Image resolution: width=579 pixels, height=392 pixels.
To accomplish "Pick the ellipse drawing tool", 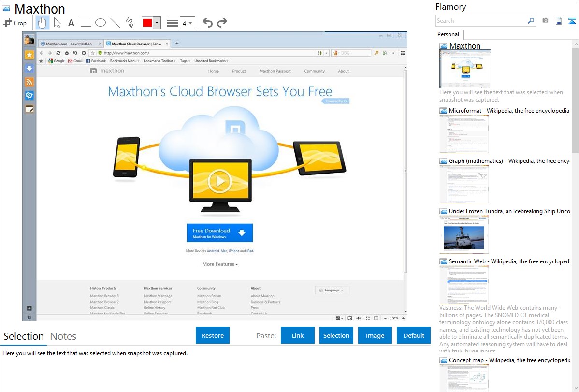I will (101, 23).
